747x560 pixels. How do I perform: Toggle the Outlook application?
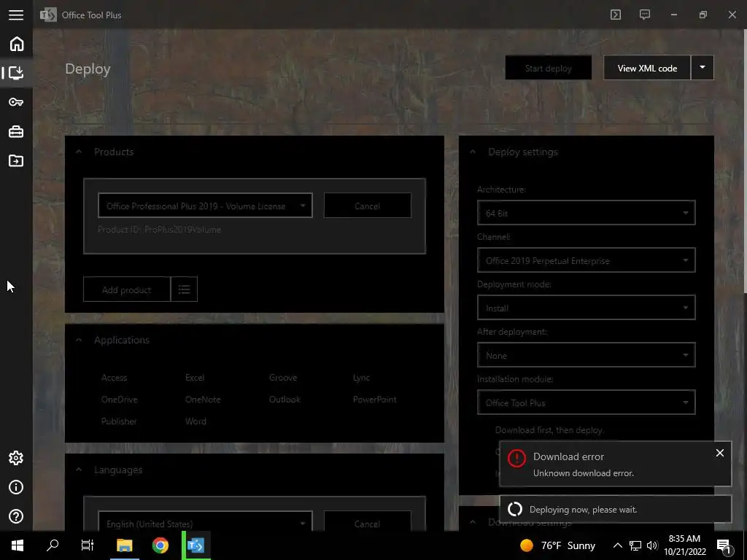(x=285, y=400)
